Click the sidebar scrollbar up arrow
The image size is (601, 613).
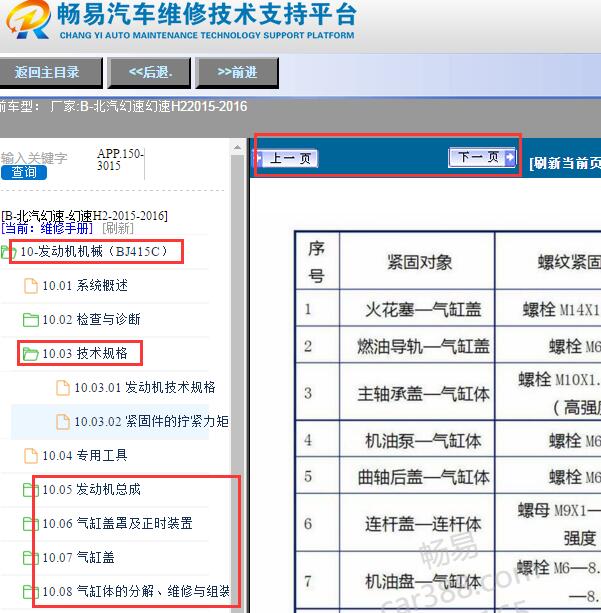237,148
